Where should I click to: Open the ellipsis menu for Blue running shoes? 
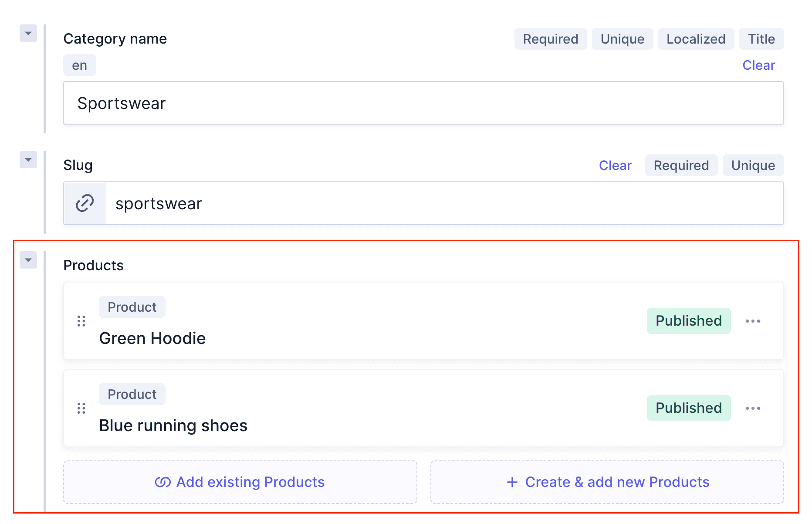coord(753,408)
